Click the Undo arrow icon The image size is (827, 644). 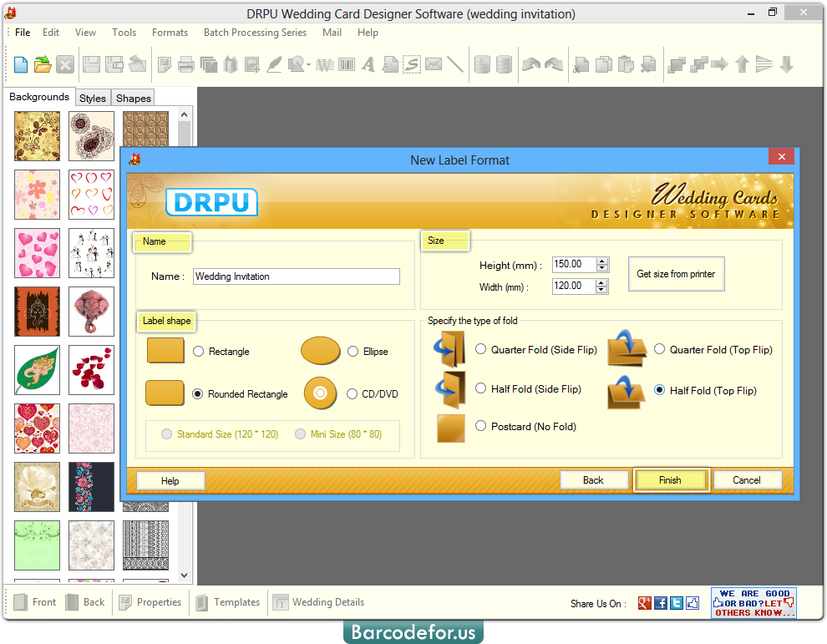[530, 64]
